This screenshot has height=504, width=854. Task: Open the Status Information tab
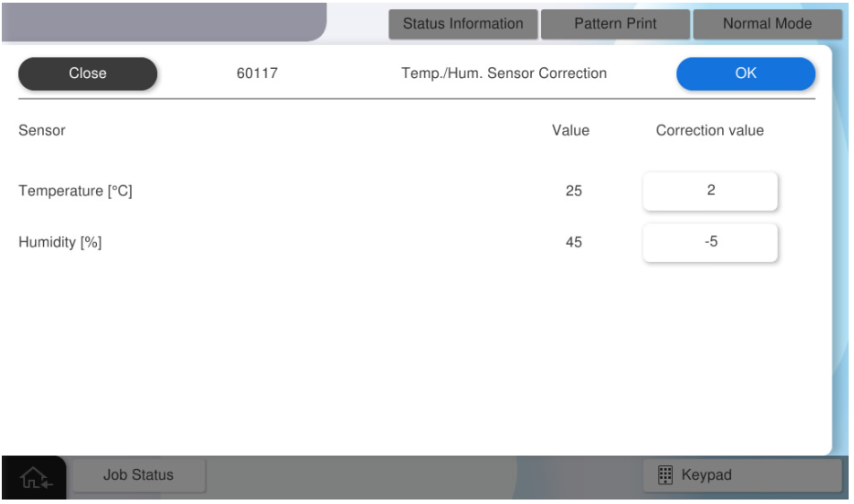tap(463, 24)
